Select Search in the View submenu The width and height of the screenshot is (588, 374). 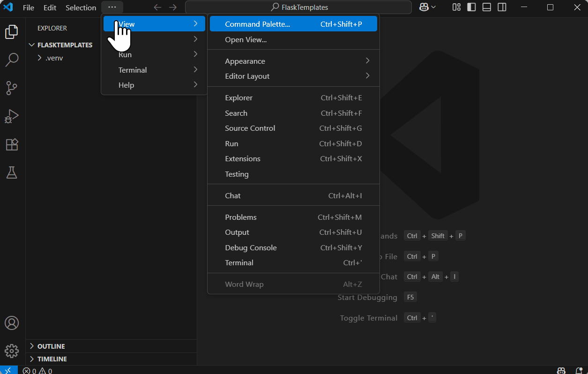(x=293, y=113)
